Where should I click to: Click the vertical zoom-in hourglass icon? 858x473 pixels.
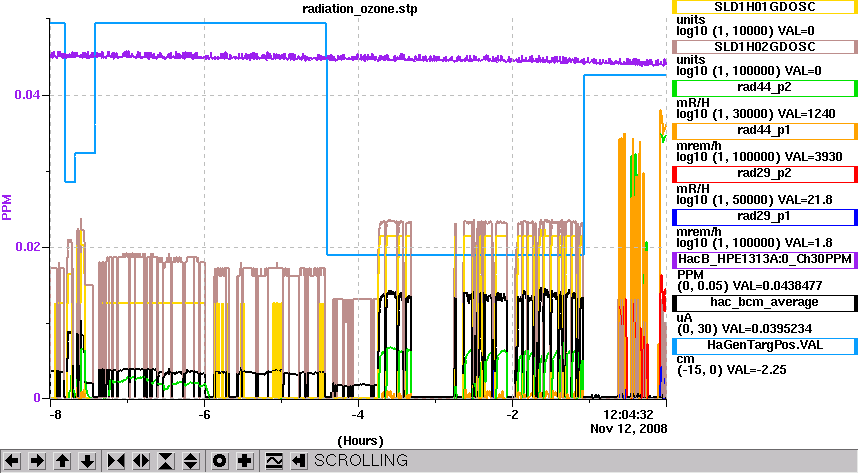coord(166,461)
